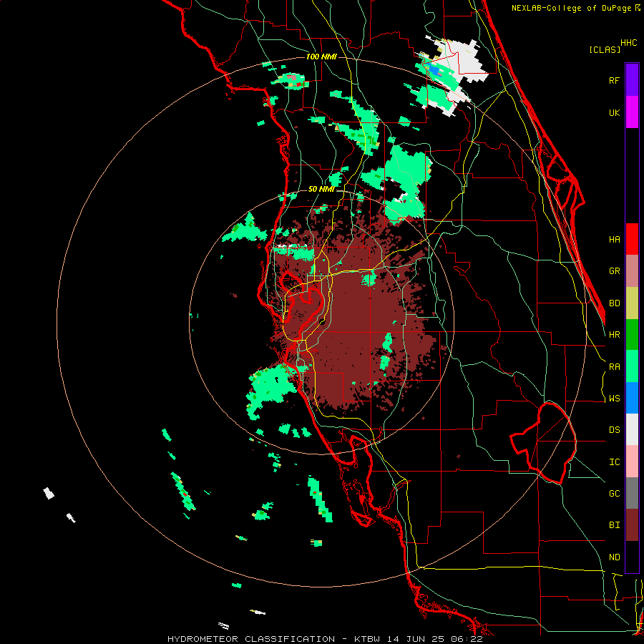Click the HR legend label
Image resolution: width=644 pixels, height=644 pixels.
tap(615, 335)
